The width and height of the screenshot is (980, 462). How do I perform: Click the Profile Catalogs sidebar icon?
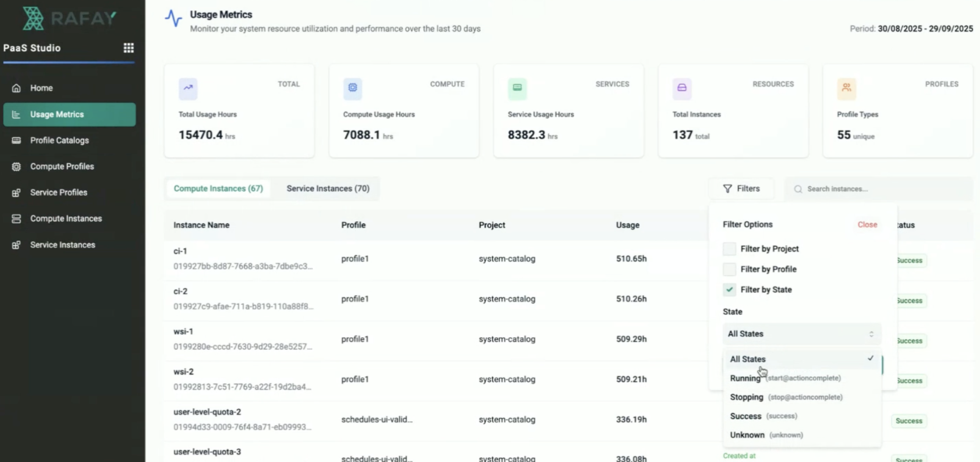point(16,140)
